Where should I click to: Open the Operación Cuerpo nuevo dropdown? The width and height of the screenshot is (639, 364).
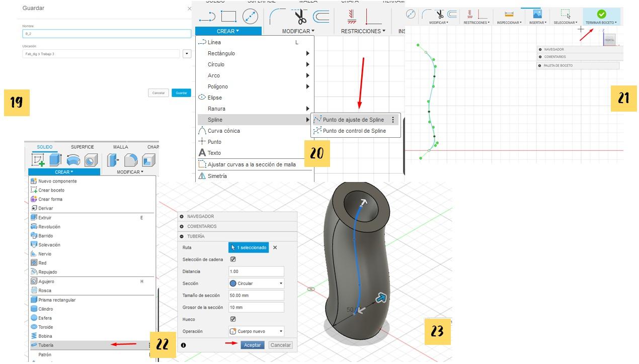pyautogui.click(x=257, y=331)
